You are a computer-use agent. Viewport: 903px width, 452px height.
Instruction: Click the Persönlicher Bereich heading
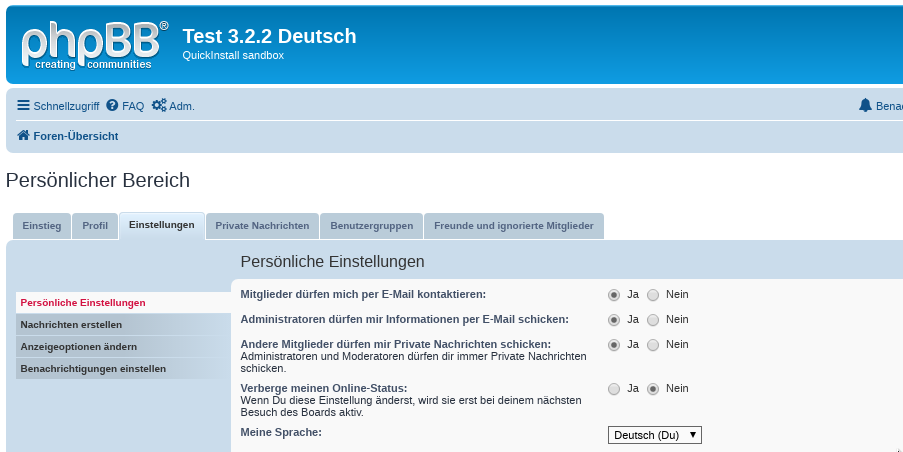(98, 180)
